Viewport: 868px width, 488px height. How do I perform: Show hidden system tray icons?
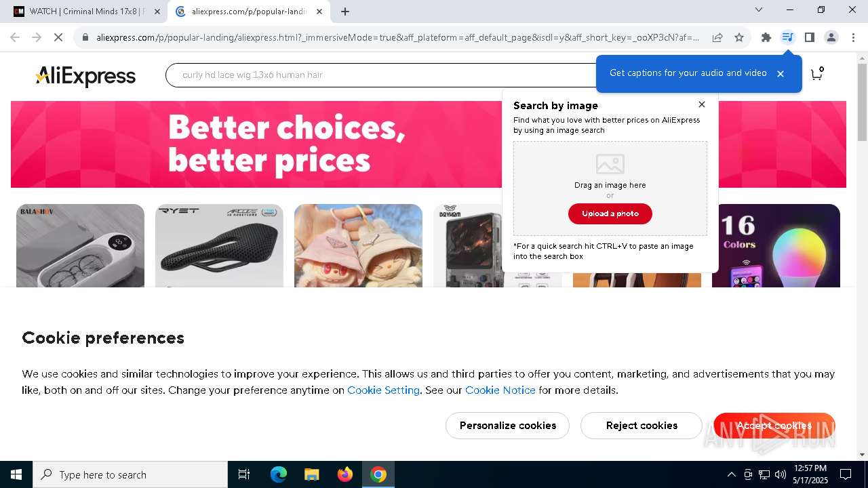pos(731,474)
